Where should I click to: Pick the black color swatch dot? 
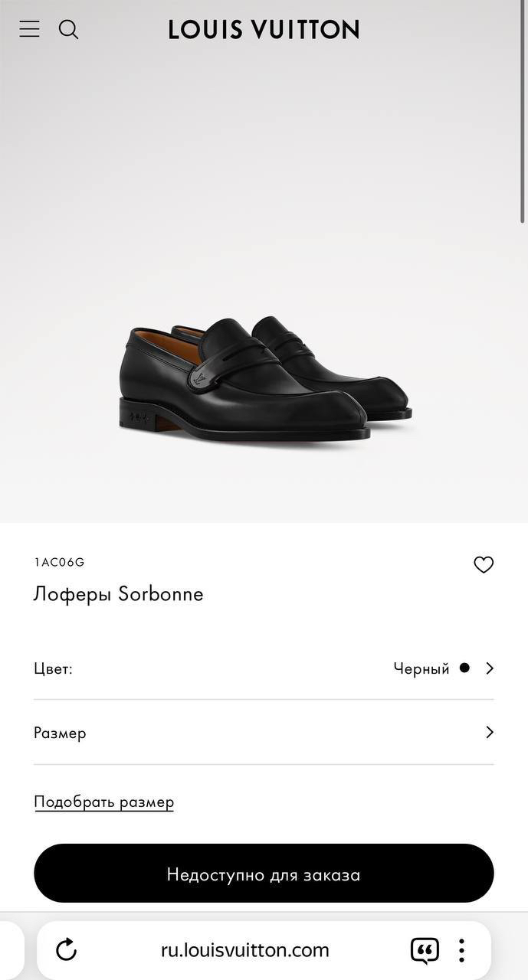click(464, 668)
